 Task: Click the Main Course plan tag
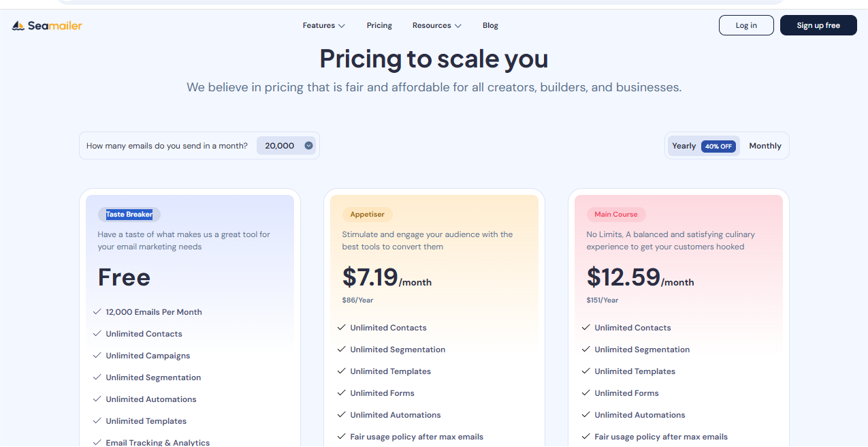tap(615, 215)
